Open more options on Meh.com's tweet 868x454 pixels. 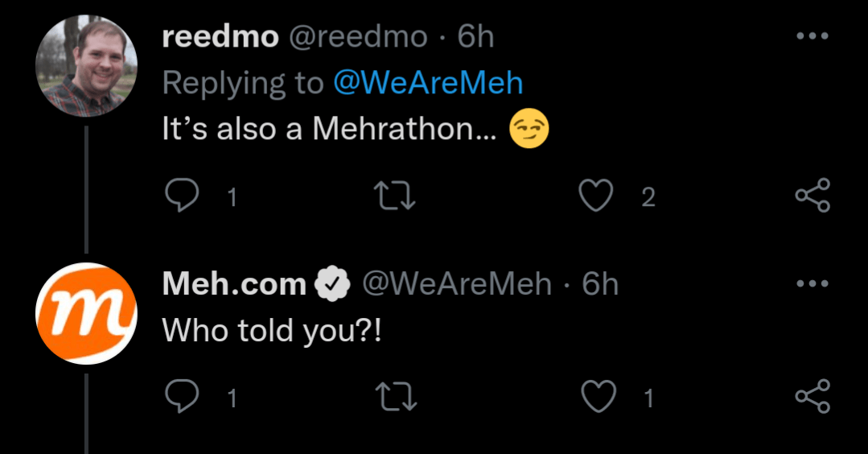point(812,284)
